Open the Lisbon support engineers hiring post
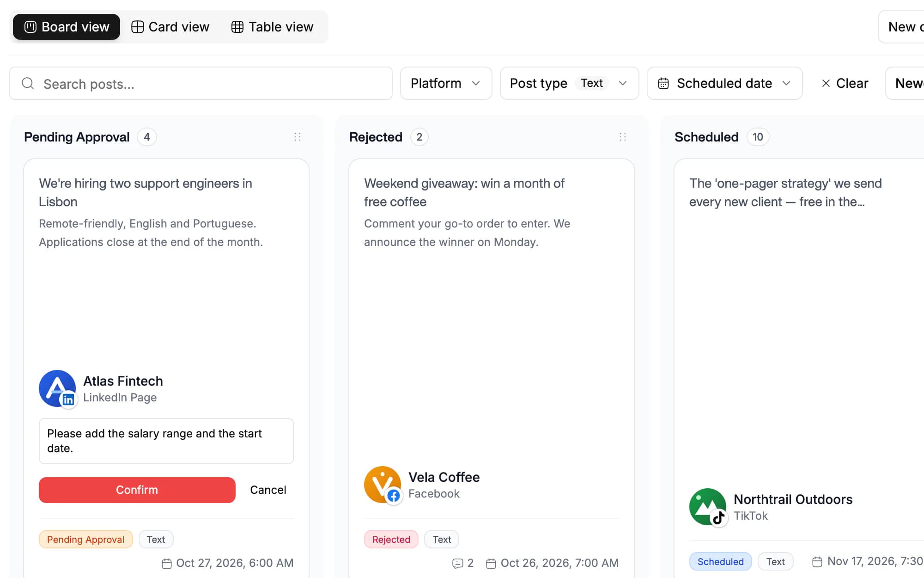The height and width of the screenshot is (578, 924). pyautogui.click(x=146, y=192)
